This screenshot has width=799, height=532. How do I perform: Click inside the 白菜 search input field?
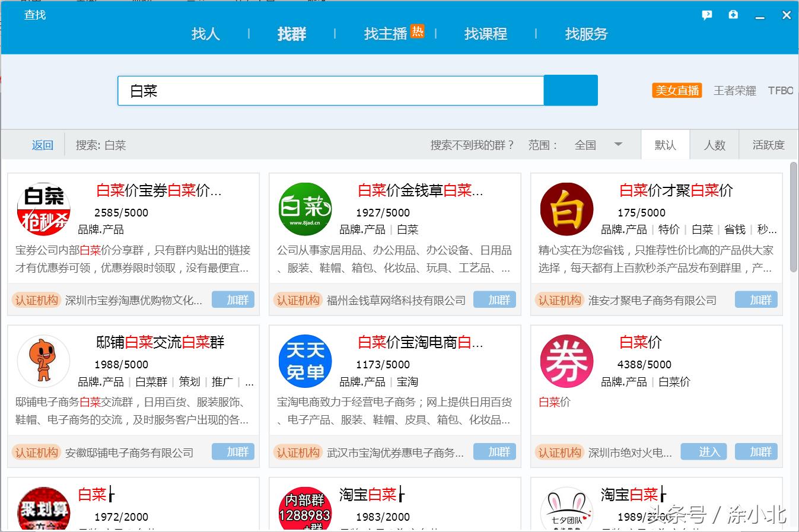(332, 90)
